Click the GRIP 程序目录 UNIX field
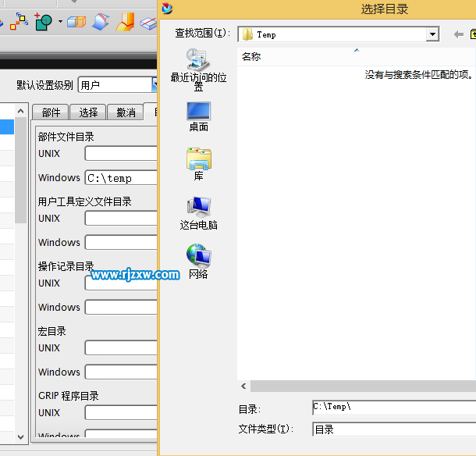 (121, 412)
